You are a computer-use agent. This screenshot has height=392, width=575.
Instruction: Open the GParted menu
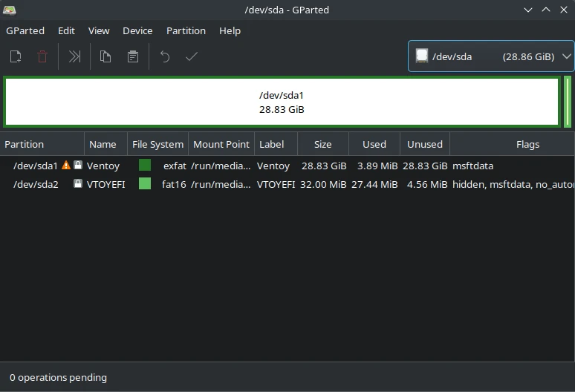[x=25, y=30]
